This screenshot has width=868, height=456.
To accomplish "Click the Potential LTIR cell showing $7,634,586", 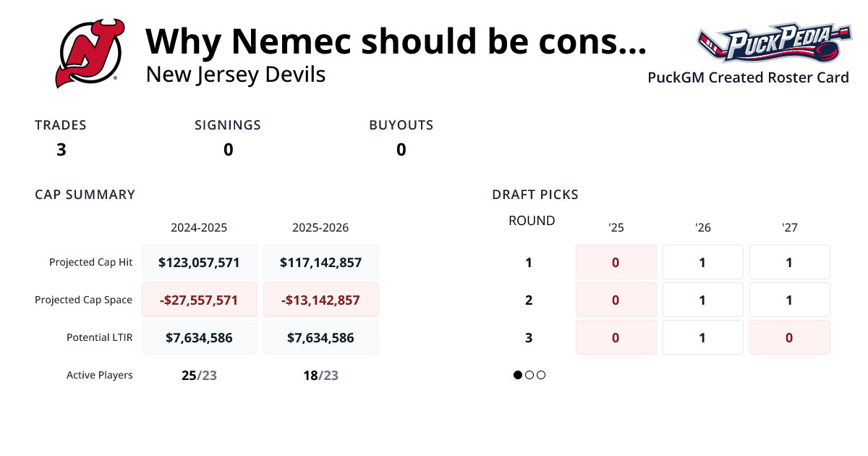I will tap(200, 337).
